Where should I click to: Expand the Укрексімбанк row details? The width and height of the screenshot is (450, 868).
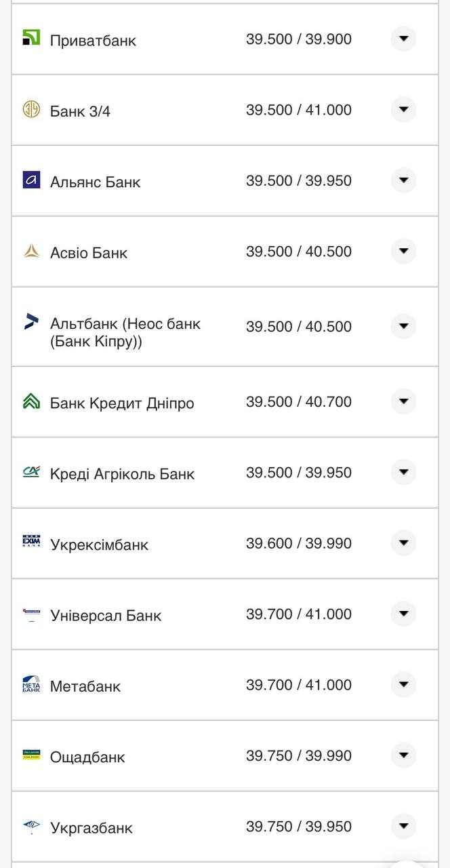click(403, 543)
